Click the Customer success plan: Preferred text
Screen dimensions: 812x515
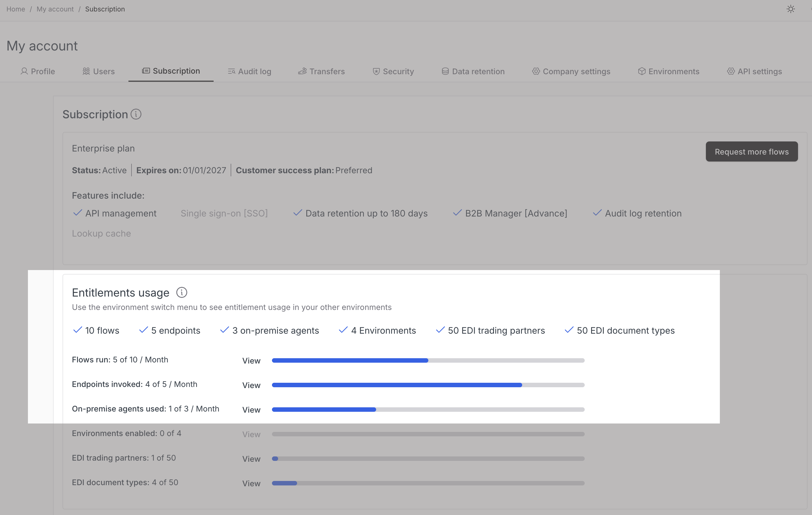304,170
